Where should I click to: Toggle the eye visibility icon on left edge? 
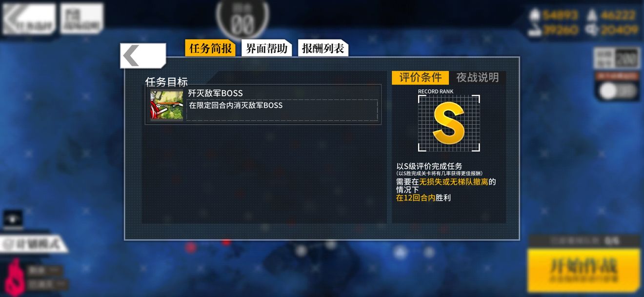13,218
